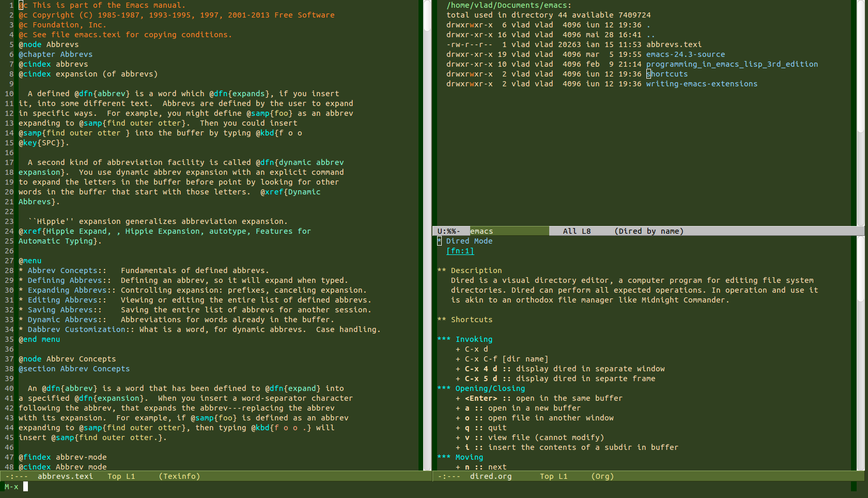Fold the '** Shortcuts' org heading
This screenshot has width=868, height=498.
(x=465, y=320)
